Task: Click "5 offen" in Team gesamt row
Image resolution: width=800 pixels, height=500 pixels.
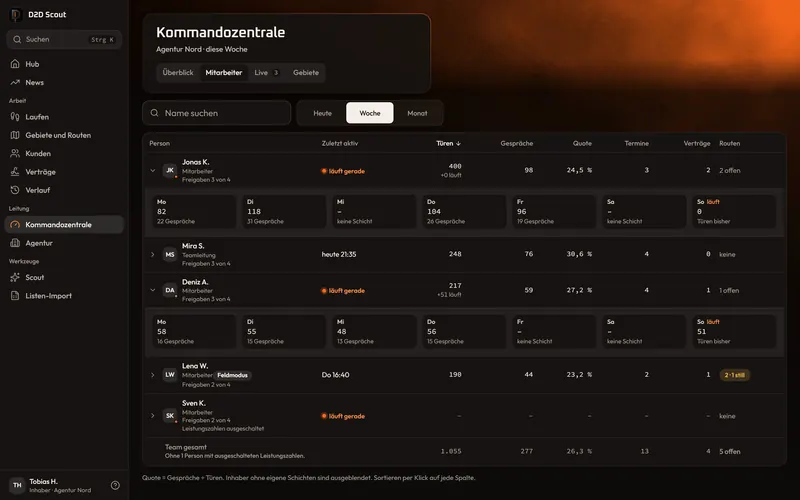Action: click(730, 452)
